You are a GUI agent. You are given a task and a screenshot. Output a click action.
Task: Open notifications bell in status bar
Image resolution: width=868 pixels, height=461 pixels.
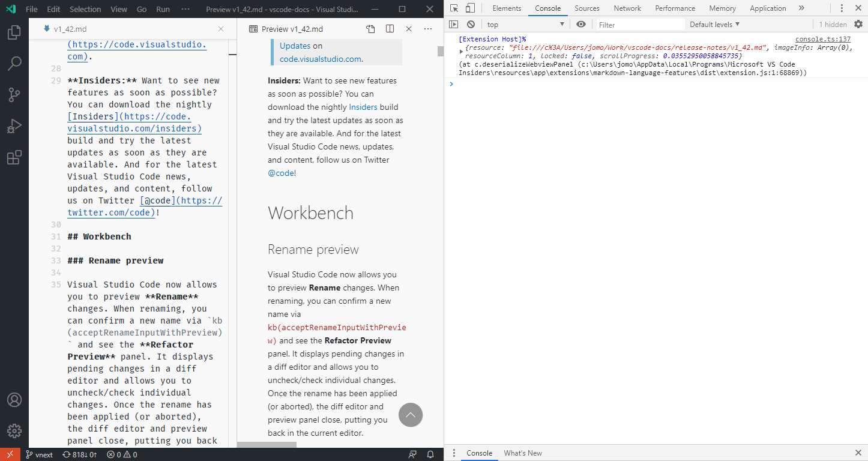point(430,454)
